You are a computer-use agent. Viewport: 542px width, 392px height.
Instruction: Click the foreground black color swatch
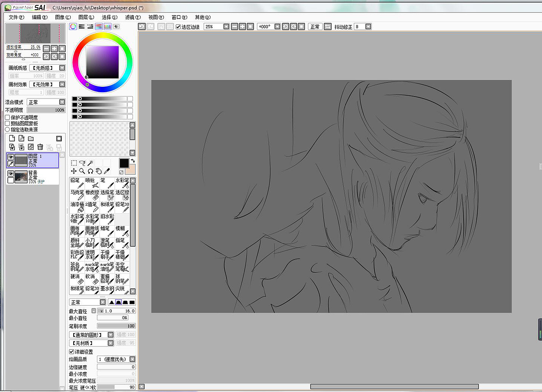pyautogui.click(x=124, y=163)
